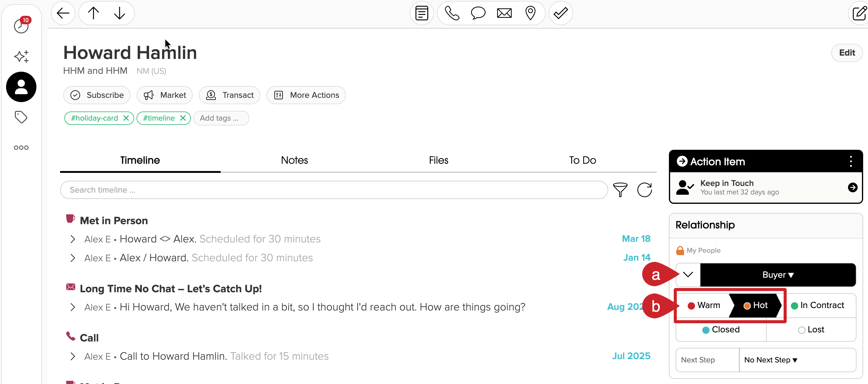The height and width of the screenshot is (384, 868).
Task: Remove the #timeline tag
Action: 183,118
